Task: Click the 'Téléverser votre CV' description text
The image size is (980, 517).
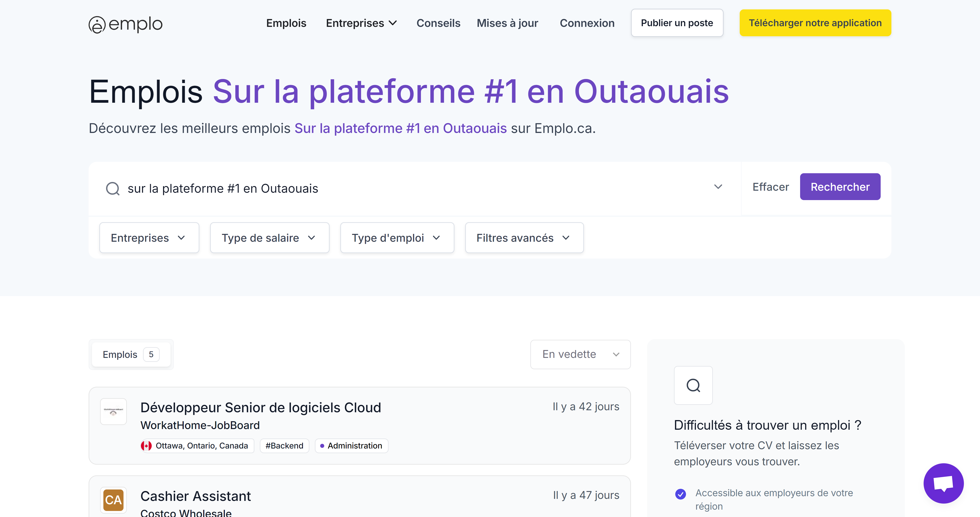Action: tap(756, 453)
